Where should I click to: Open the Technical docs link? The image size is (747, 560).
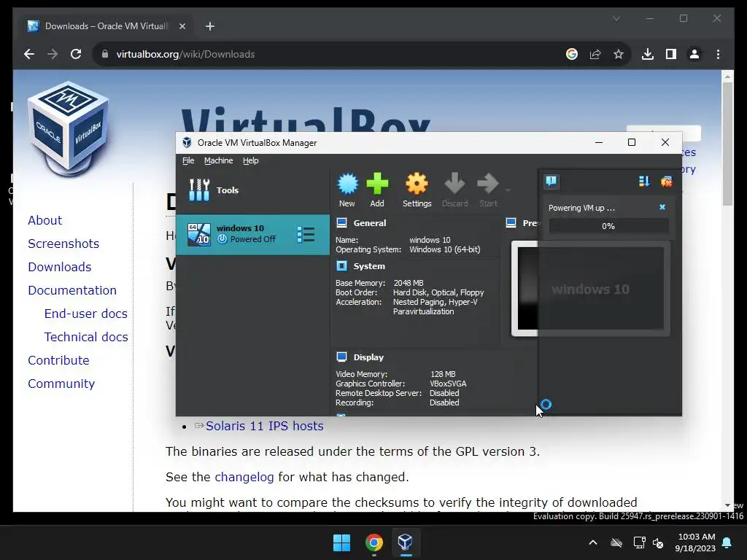tap(86, 337)
